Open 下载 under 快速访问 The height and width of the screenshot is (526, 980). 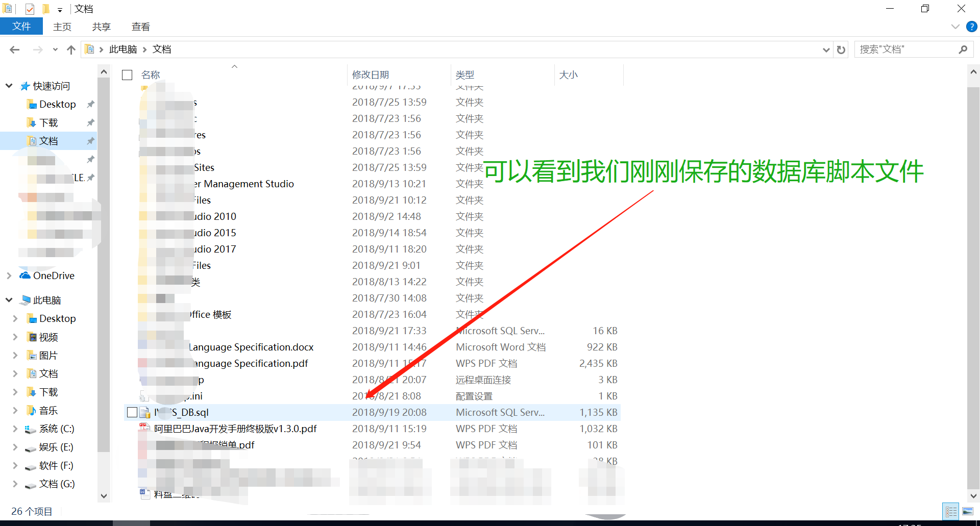tap(48, 123)
